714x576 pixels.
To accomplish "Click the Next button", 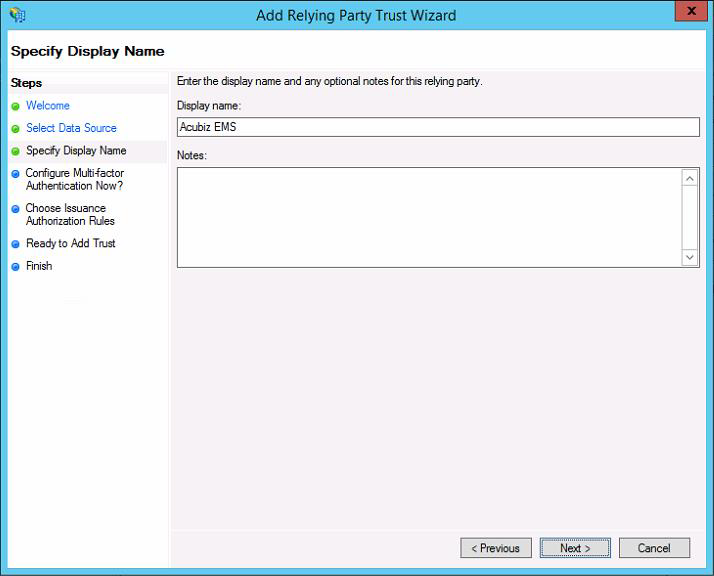I will click(575, 548).
